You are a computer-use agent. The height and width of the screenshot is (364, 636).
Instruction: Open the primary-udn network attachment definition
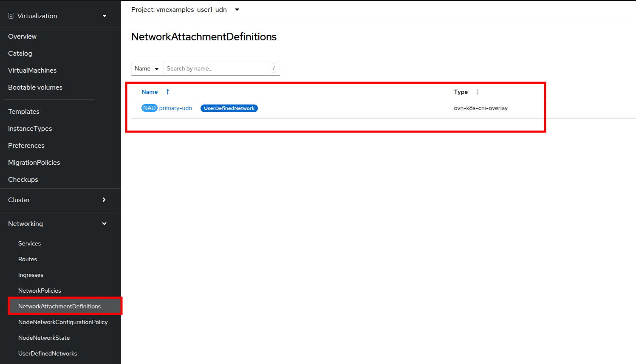pyautogui.click(x=175, y=108)
